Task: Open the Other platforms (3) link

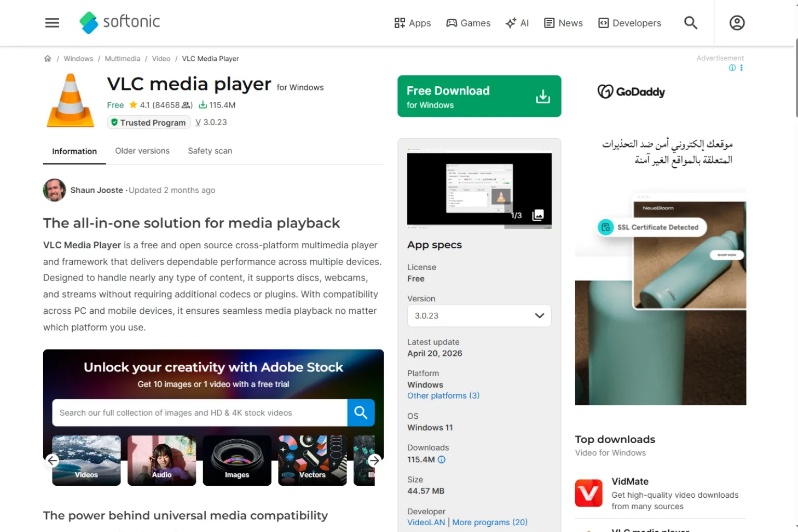Action: (443, 396)
